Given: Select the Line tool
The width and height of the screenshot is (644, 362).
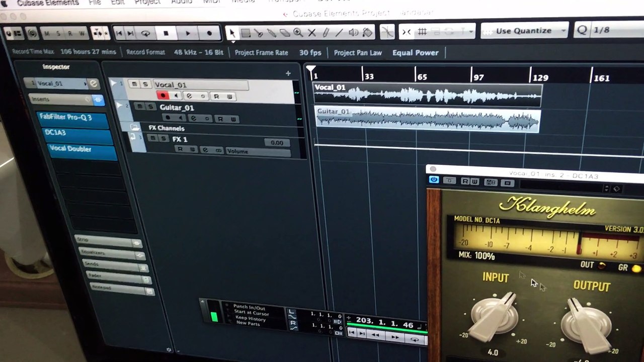Looking at the screenshot, I should coord(339,33).
